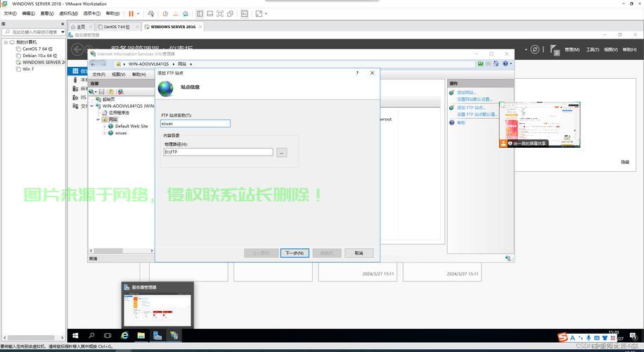Select Debian 10.x 64 位 in library
This screenshot has width=644, height=352.
[39, 56]
